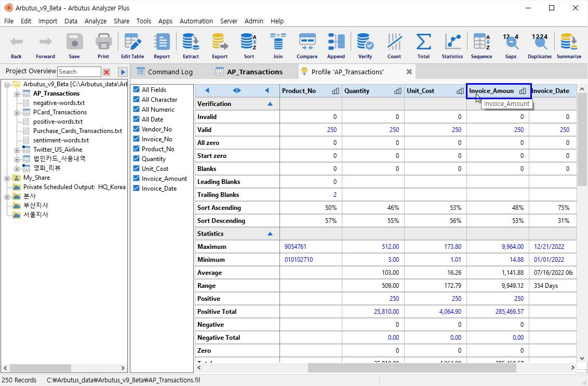The width and height of the screenshot is (588, 386).
Task: Open the Automation menu
Action: (196, 21)
